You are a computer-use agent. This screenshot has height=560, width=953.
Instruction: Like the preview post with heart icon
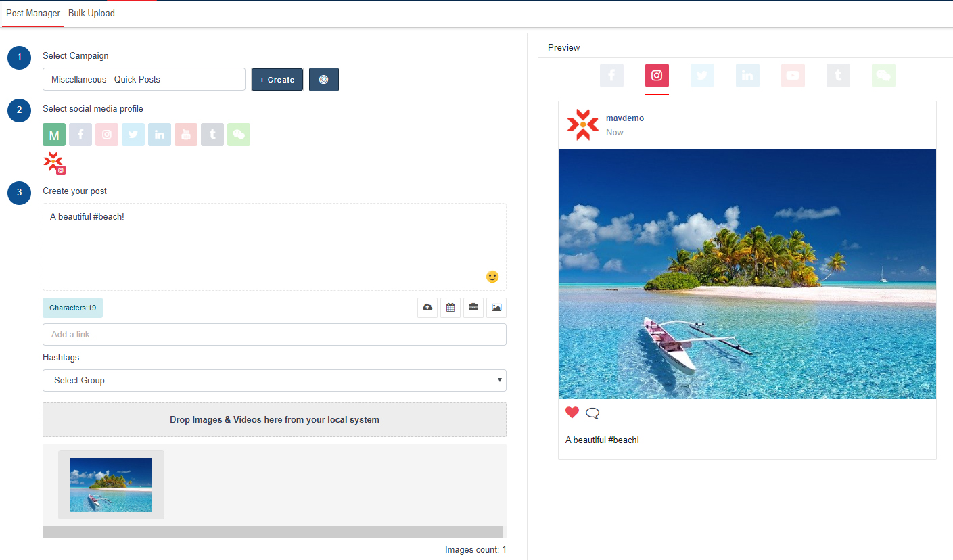coord(572,413)
